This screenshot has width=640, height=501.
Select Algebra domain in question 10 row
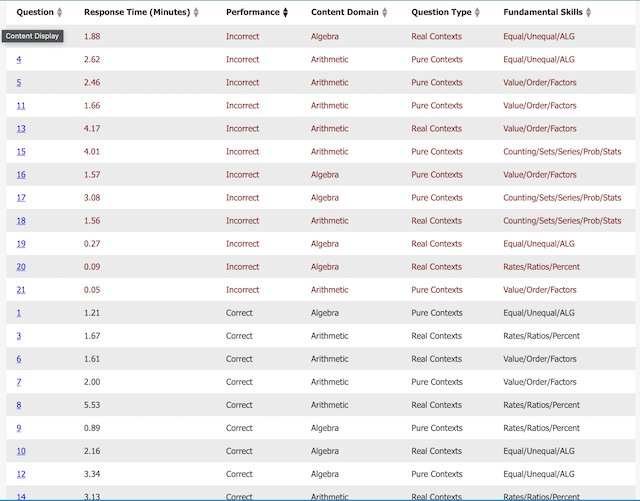click(x=325, y=451)
